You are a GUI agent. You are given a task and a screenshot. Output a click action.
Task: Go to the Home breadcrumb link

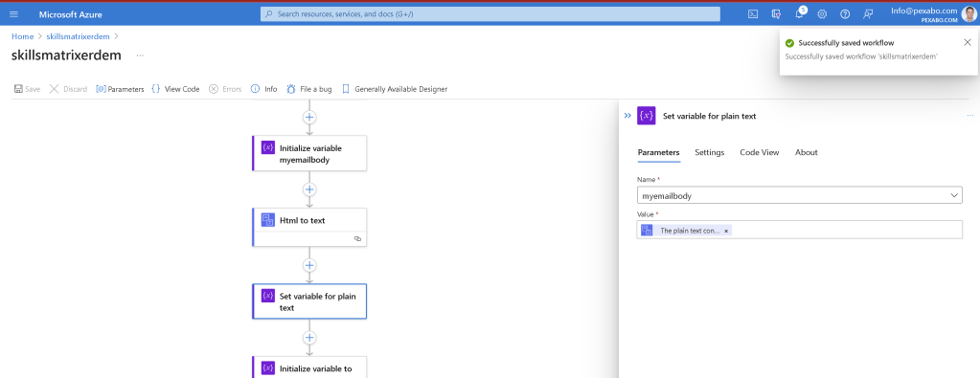click(x=22, y=36)
